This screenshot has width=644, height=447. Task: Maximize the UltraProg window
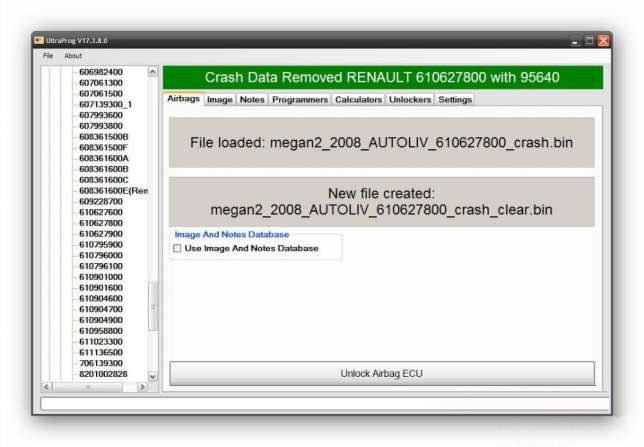589,40
